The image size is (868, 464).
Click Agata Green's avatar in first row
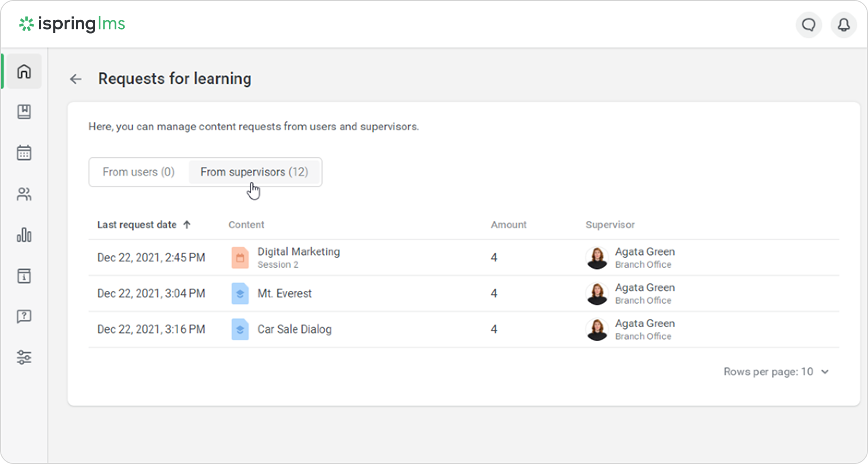597,258
